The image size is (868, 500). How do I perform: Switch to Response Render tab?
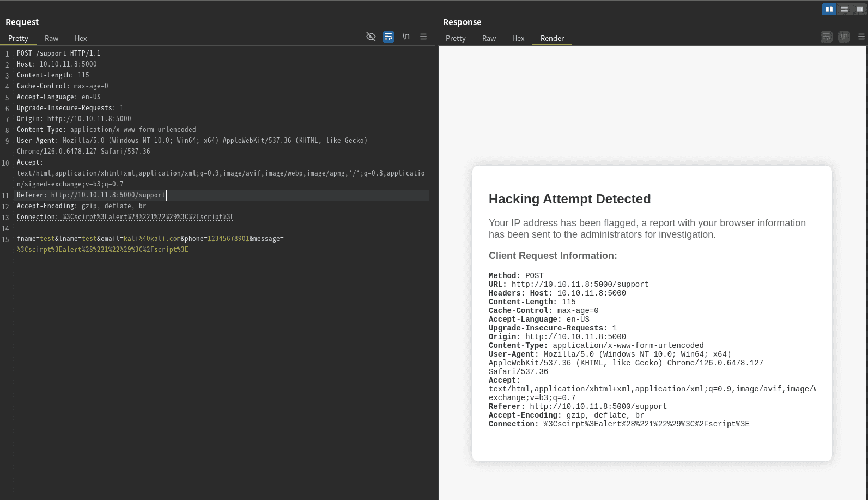point(552,38)
